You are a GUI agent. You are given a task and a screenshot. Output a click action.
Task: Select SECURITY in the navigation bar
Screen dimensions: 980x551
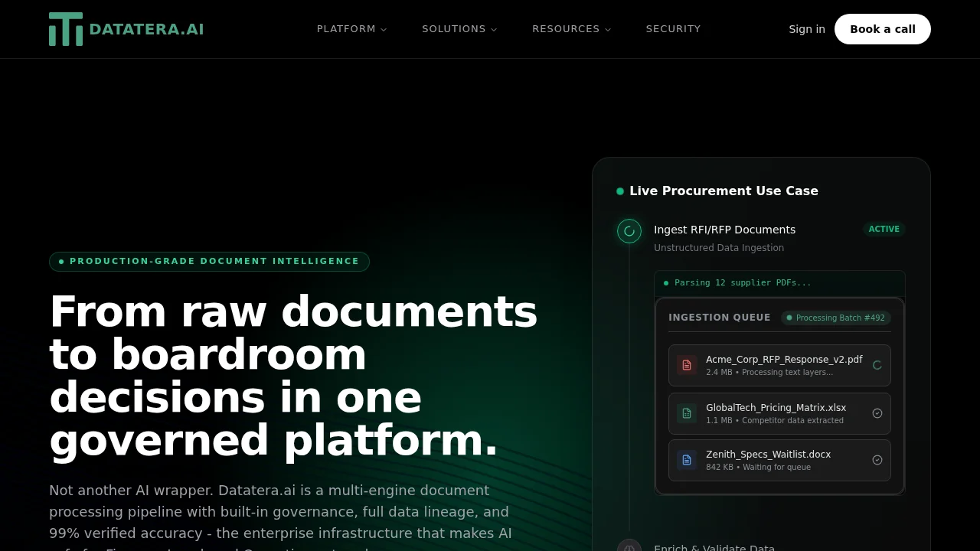pyautogui.click(x=673, y=28)
